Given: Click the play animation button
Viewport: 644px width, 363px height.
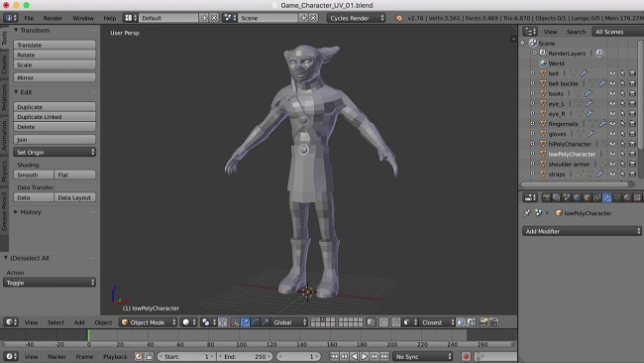Looking at the screenshot, I should (x=365, y=356).
